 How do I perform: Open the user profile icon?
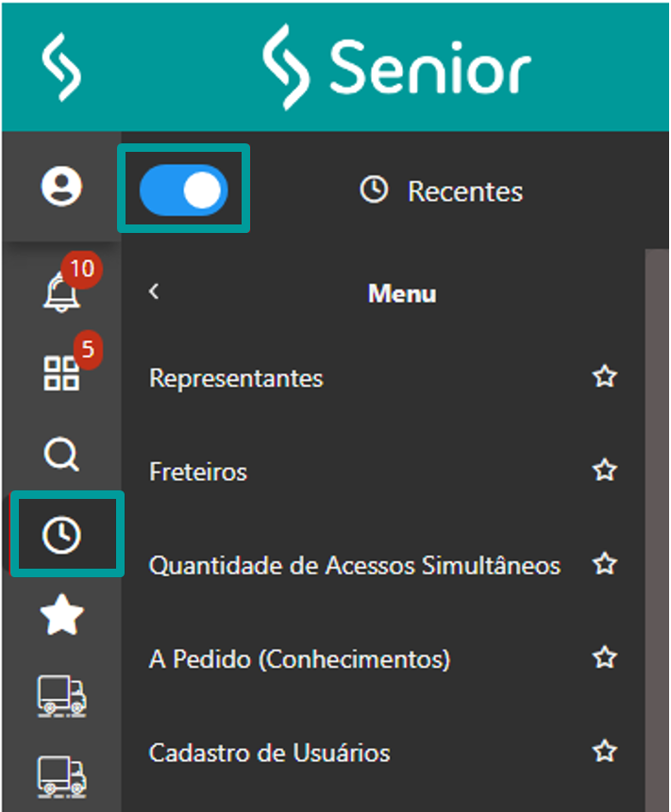[x=61, y=186]
